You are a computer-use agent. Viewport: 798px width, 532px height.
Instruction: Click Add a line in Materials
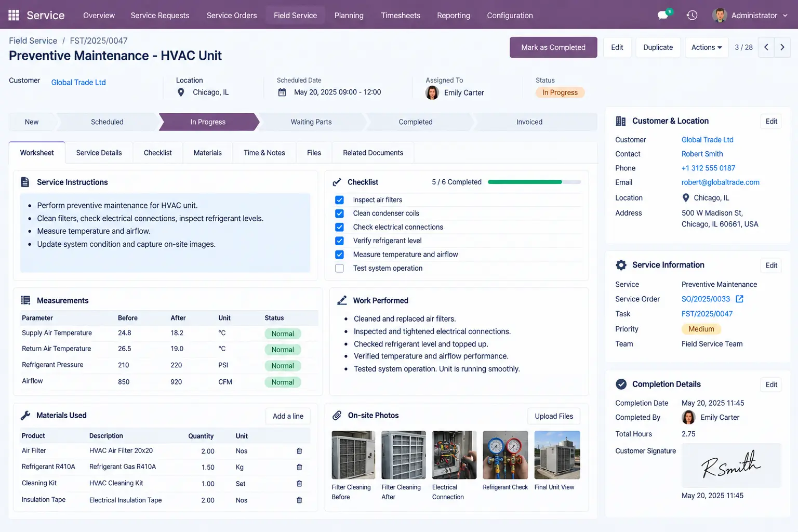coord(288,416)
